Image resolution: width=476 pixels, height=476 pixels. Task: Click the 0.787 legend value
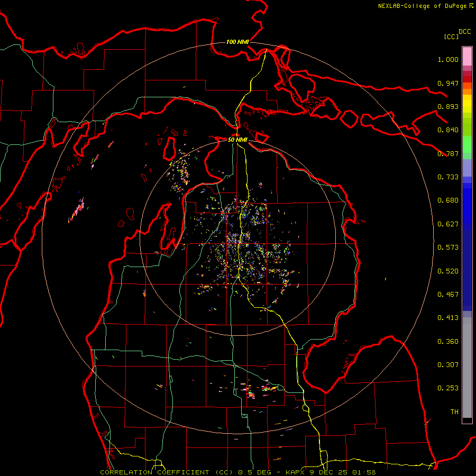click(448, 153)
